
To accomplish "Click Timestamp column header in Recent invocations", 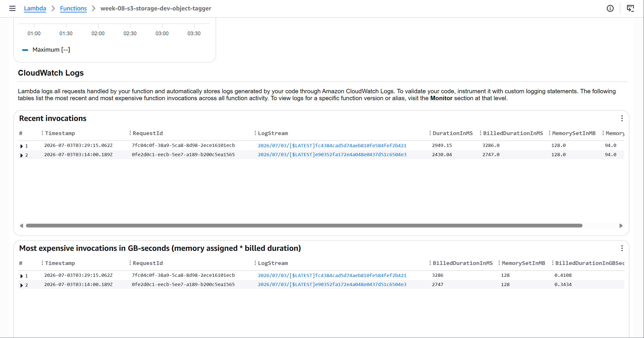I will (x=60, y=133).
